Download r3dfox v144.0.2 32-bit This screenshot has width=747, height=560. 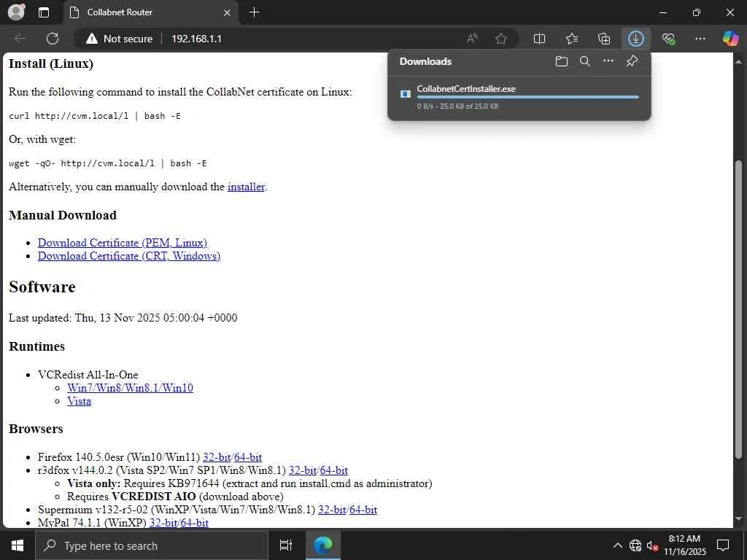tap(303, 470)
